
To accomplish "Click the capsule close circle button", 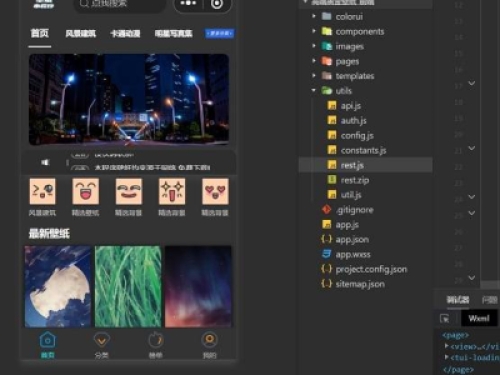I will click(x=217, y=4).
